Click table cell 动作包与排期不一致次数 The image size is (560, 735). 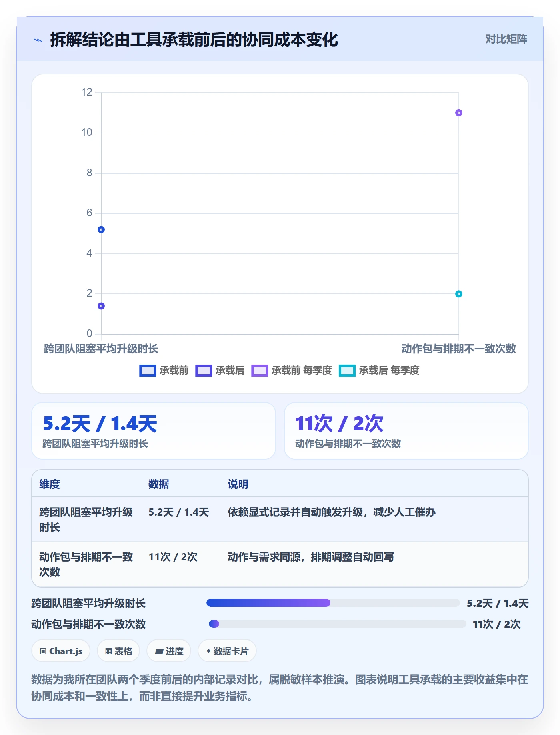coord(86,564)
